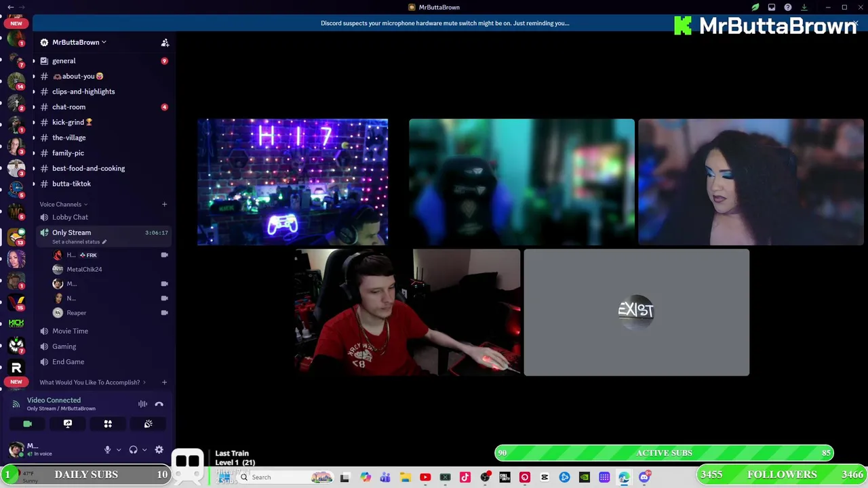This screenshot has height=488, width=868.
Task: Share your screen from the voice panel
Action: (68, 424)
